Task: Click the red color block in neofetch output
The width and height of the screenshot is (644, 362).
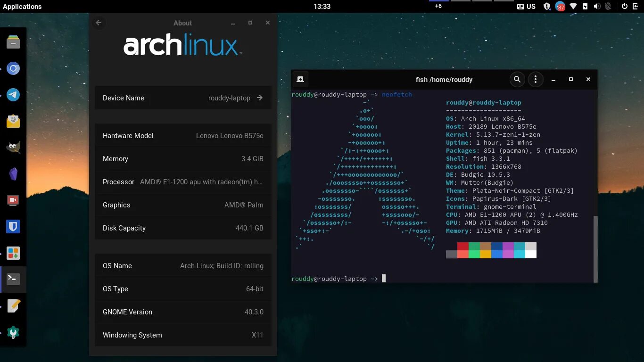Action: (463, 246)
